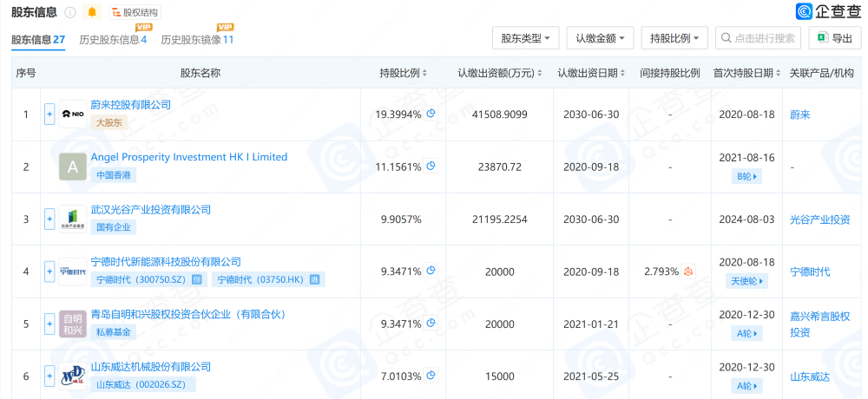Click the 宁德时代 CATL company logo

pos(73,271)
